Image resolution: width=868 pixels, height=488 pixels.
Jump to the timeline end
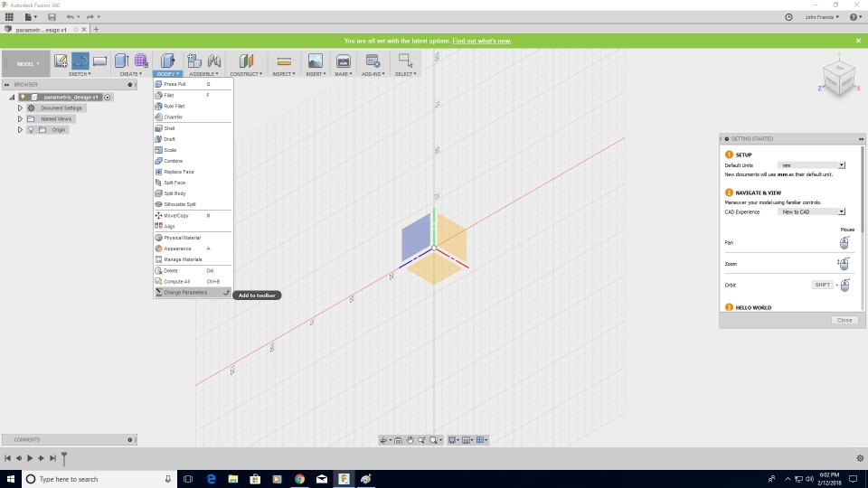point(52,458)
